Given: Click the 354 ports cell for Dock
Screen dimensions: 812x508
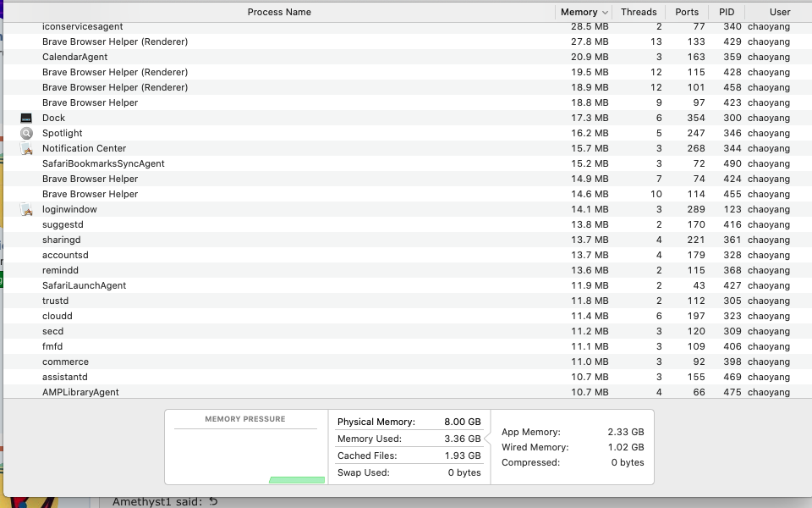Looking at the screenshot, I should pyautogui.click(x=696, y=119).
